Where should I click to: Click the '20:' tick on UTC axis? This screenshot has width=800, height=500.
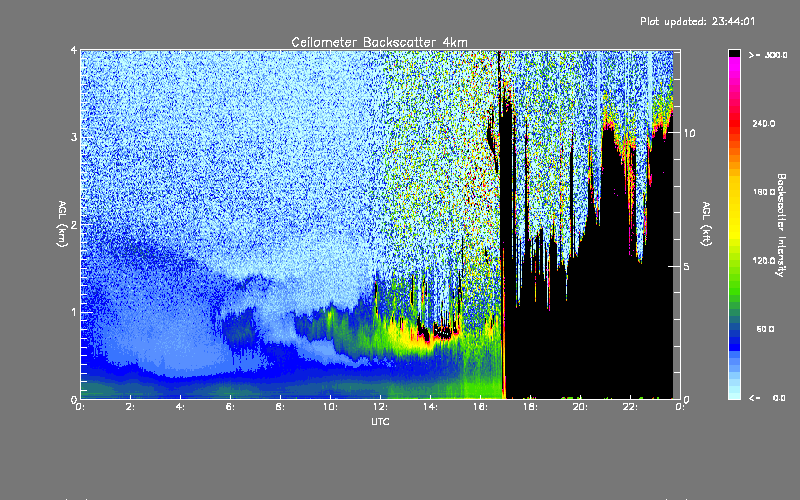point(580,407)
